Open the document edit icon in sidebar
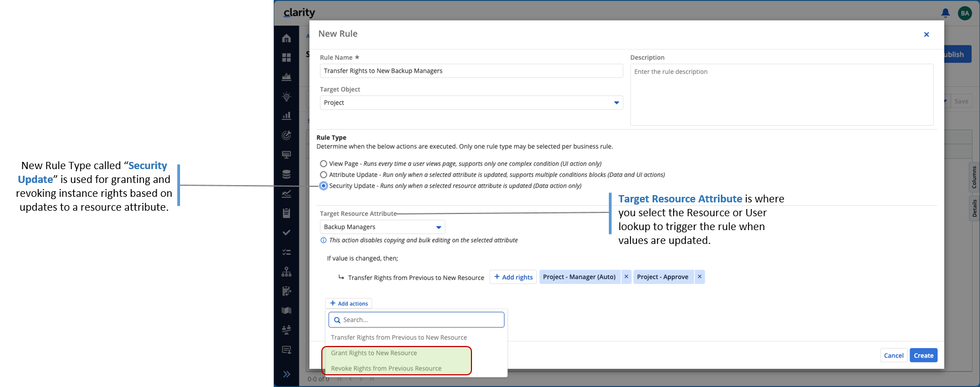The height and width of the screenshot is (387, 980). point(286,291)
